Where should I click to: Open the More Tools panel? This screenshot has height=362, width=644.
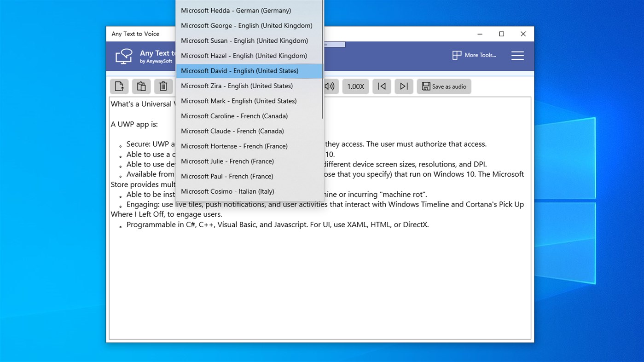[474, 55]
